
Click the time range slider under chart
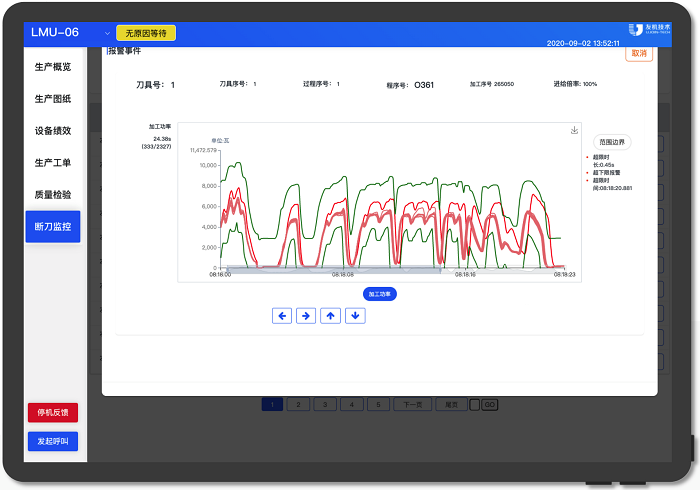[x=333, y=270]
